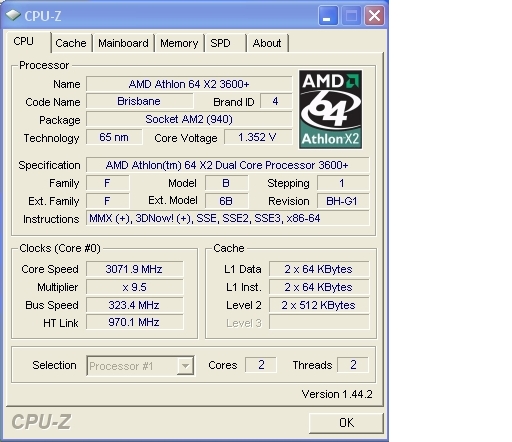Click the maximize button in title bar
The height and width of the screenshot is (442, 512).
coord(351,16)
